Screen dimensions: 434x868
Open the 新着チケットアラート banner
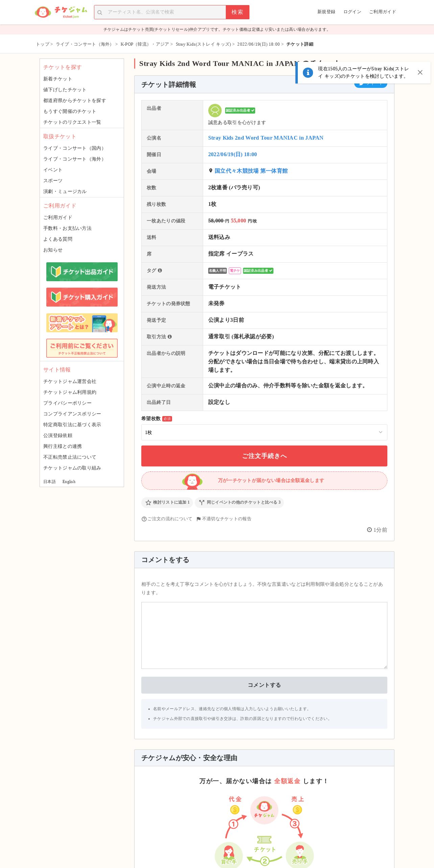click(x=82, y=323)
